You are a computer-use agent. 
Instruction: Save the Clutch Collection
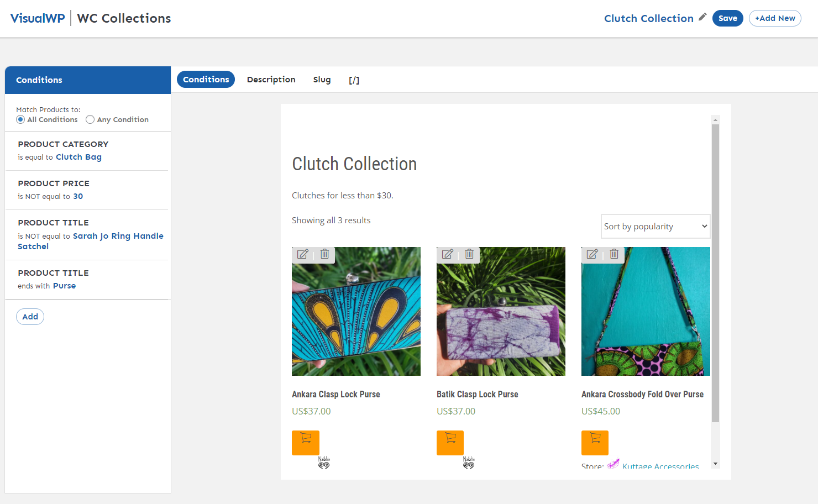[x=727, y=18]
